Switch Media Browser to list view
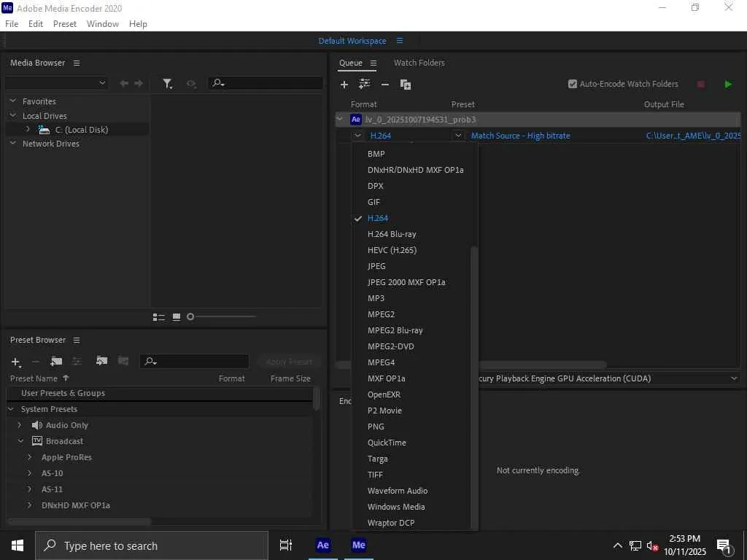The height and width of the screenshot is (560, 747). [158, 317]
